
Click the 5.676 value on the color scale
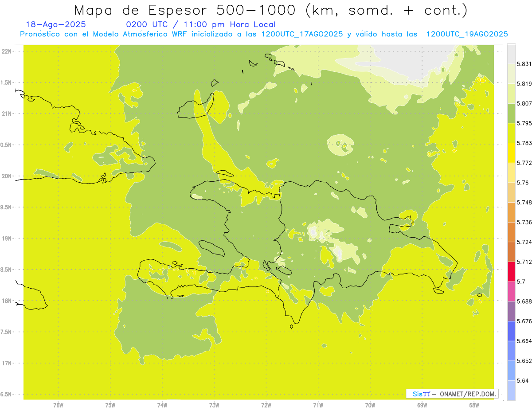524,321
